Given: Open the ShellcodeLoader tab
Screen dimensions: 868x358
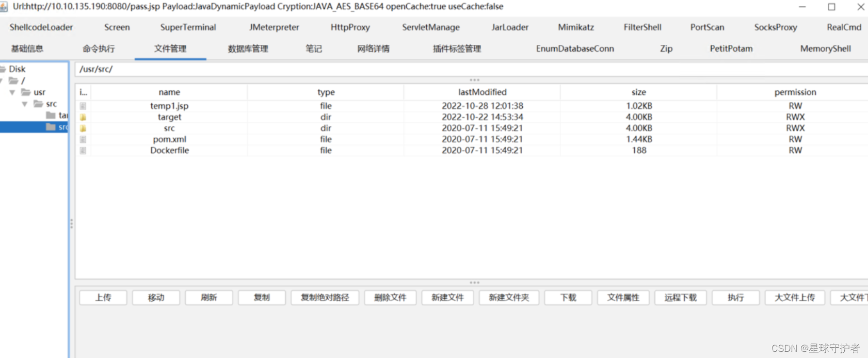Looking at the screenshot, I should (x=41, y=27).
